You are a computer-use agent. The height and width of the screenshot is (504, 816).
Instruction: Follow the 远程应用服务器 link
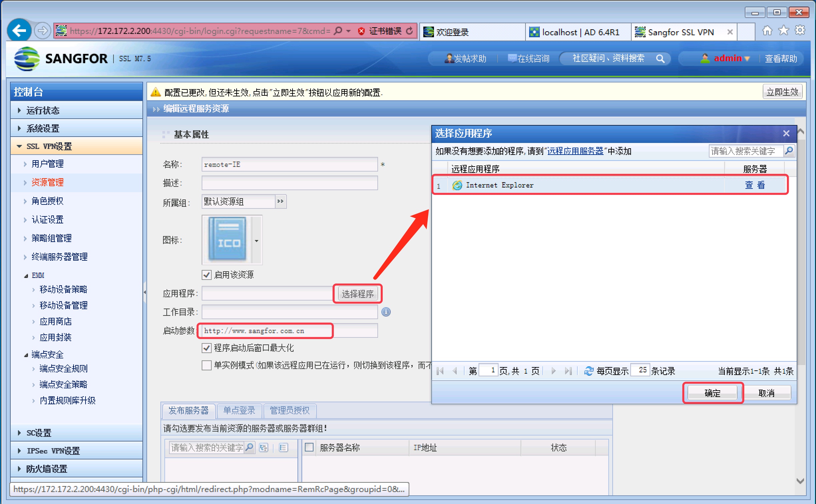point(575,151)
